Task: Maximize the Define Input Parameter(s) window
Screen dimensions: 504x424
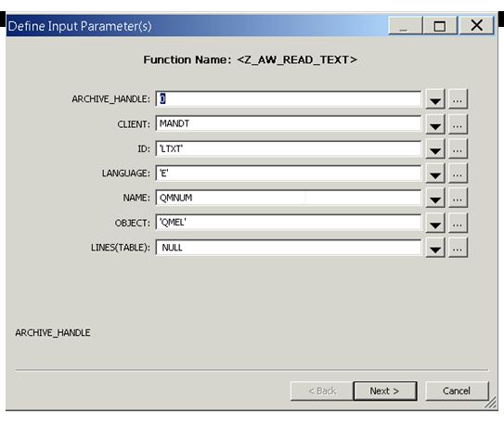Action: pyautogui.click(x=440, y=26)
